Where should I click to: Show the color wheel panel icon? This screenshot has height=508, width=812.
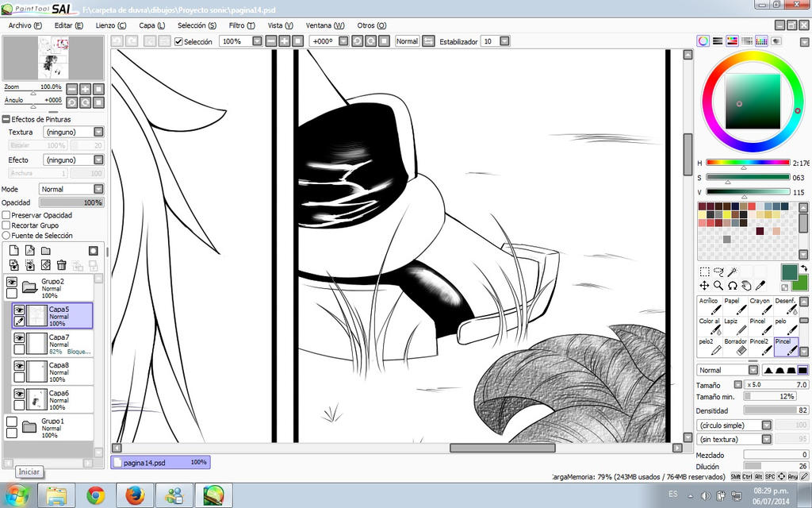703,41
